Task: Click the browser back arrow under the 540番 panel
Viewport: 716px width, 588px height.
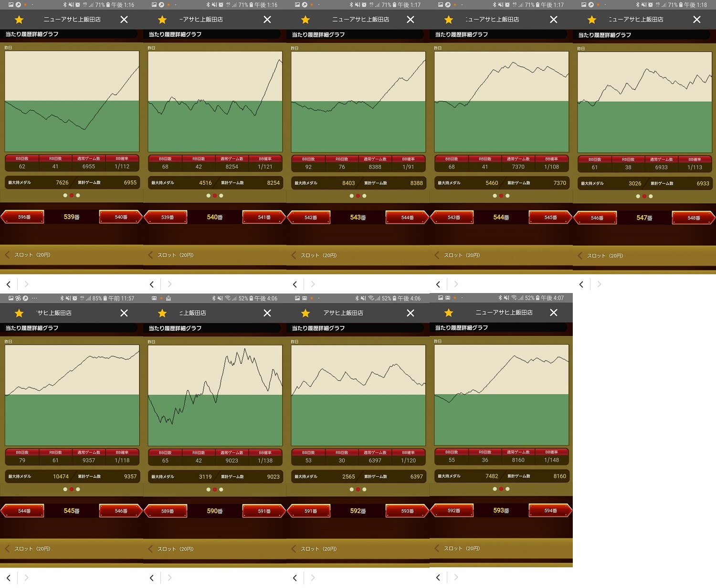Action: [x=152, y=284]
